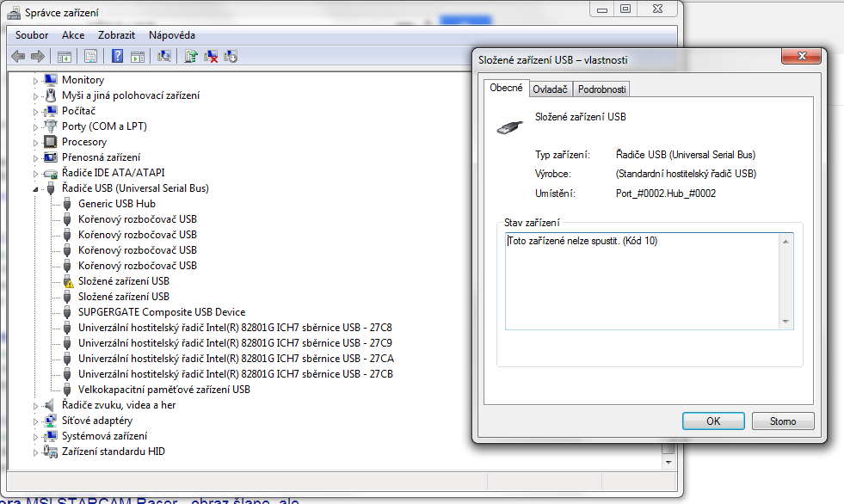Image resolution: width=844 pixels, height=504 pixels.
Task: Open the Nápověda menu
Action: (172, 35)
